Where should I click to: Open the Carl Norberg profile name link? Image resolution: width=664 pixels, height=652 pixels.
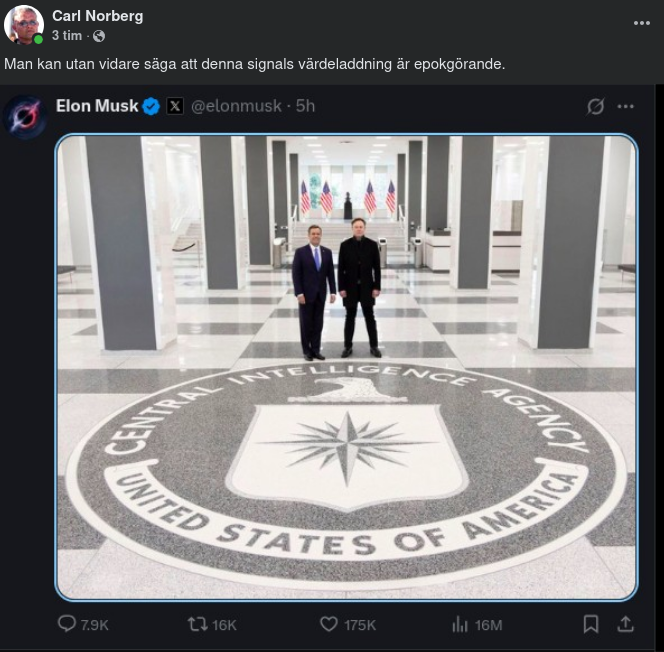(x=97, y=16)
